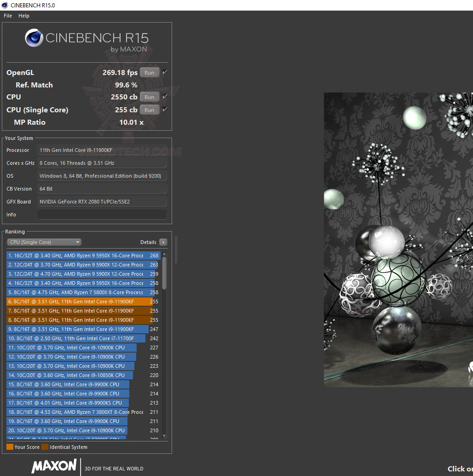Click the OS field showing Windows 8
The width and height of the screenshot is (473, 476).
tap(102, 176)
